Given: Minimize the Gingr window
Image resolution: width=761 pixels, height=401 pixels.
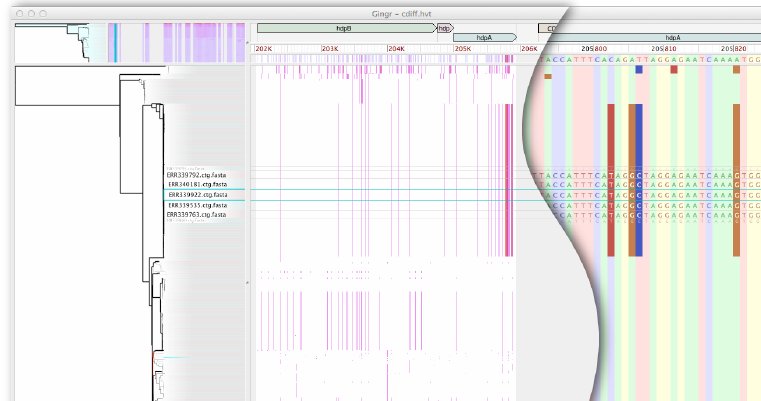Looking at the screenshot, I should pos(32,14).
